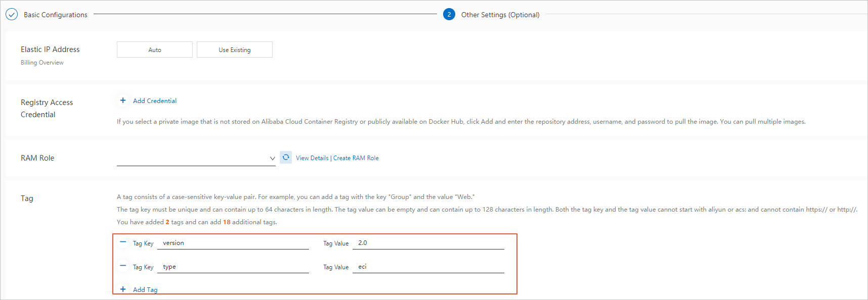Edit the Tag Key field containing version
Image resolution: width=868 pixels, height=300 pixels.
click(233, 243)
